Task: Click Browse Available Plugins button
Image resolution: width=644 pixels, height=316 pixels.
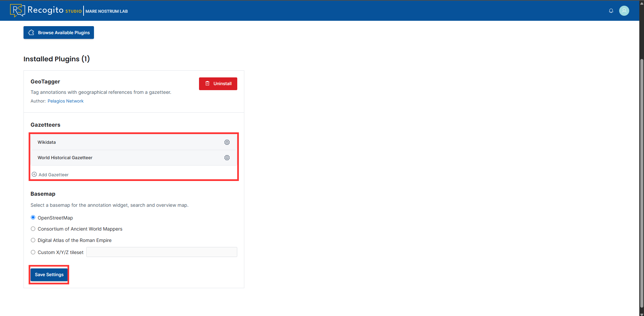Action: (x=59, y=33)
